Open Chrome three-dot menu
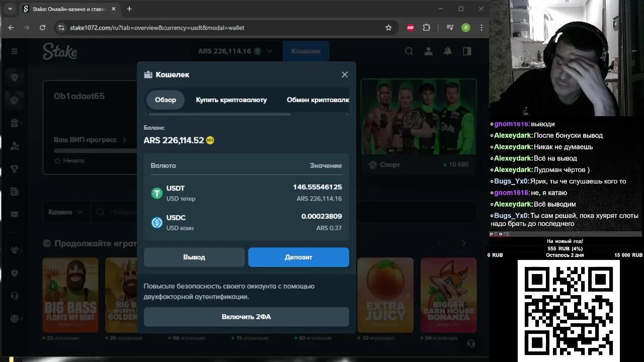644x362 pixels. click(x=481, y=28)
